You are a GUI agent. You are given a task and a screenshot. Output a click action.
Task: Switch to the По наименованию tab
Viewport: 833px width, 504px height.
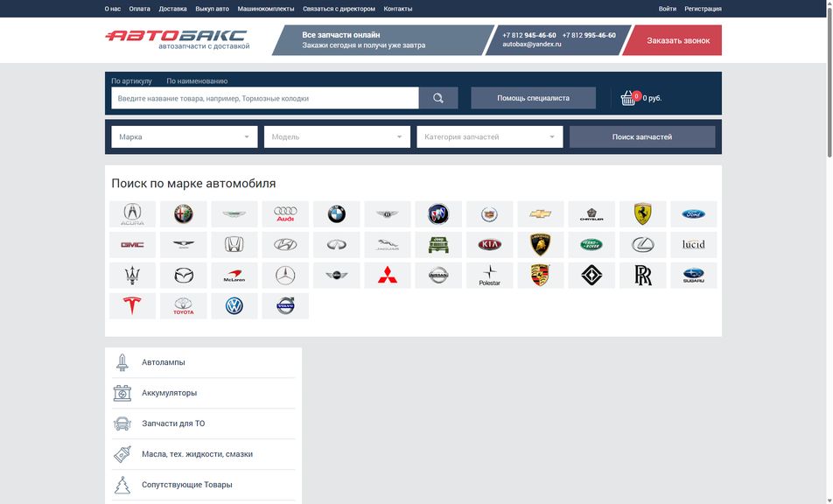tap(197, 81)
